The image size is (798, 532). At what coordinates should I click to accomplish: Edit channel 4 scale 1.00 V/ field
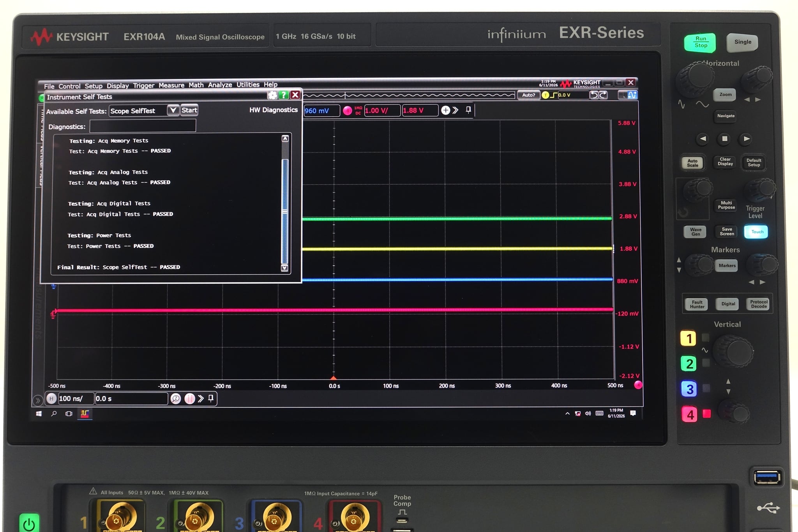382,110
